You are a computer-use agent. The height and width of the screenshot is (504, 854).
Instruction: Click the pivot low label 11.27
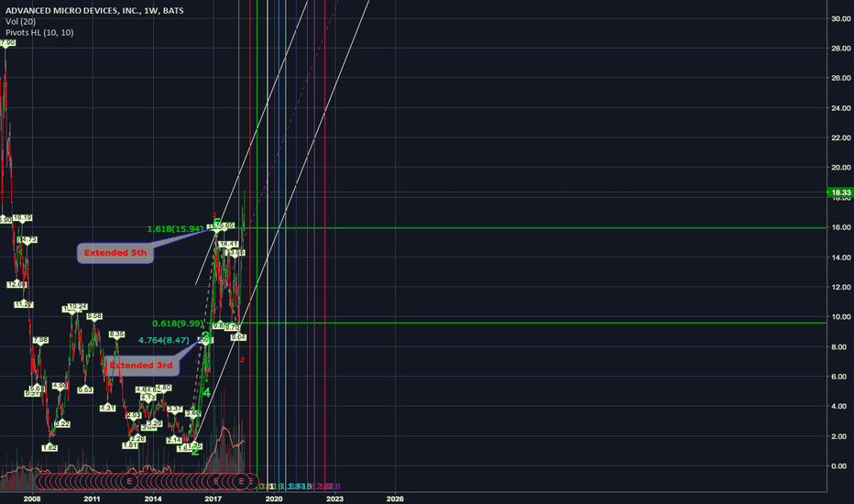pyautogui.click(x=24, y=304)
